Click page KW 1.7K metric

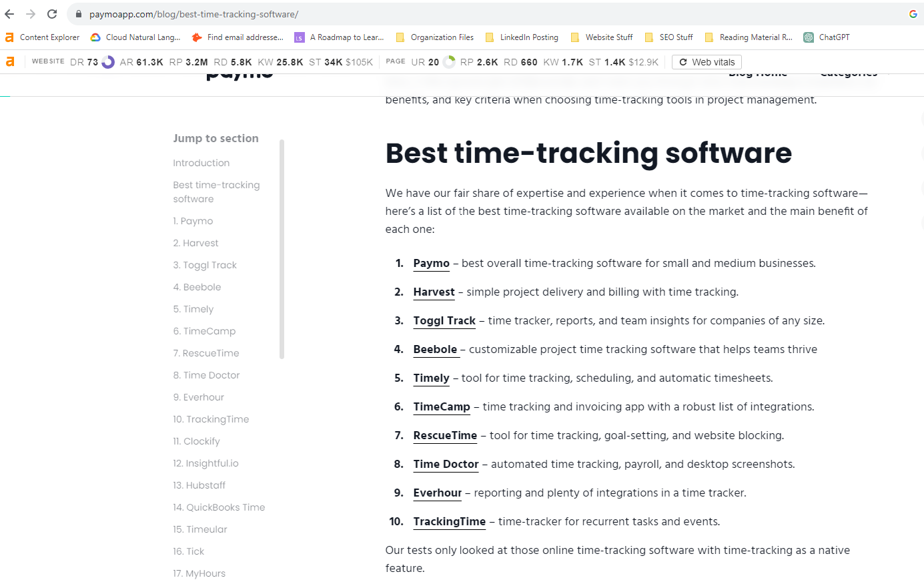point(564,62)
